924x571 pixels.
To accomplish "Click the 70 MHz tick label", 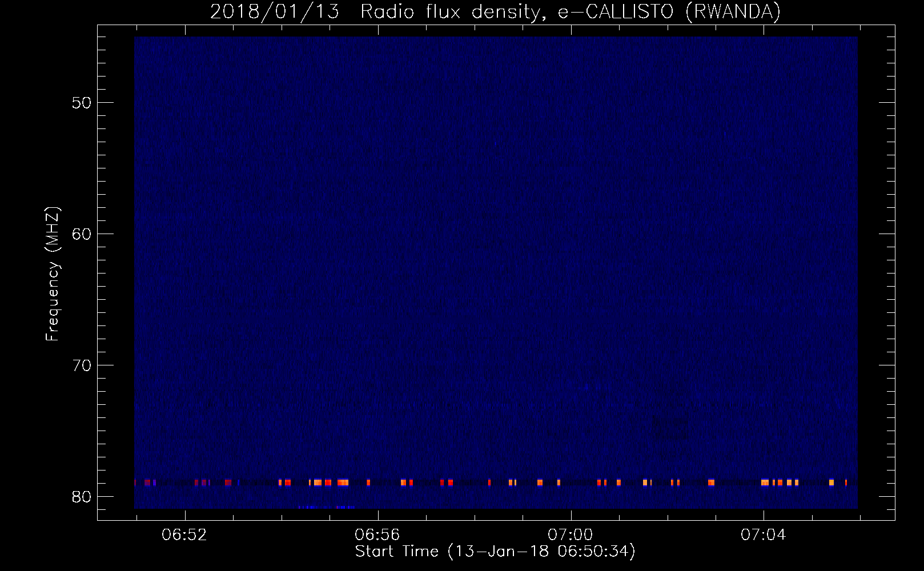I will 82,365.
